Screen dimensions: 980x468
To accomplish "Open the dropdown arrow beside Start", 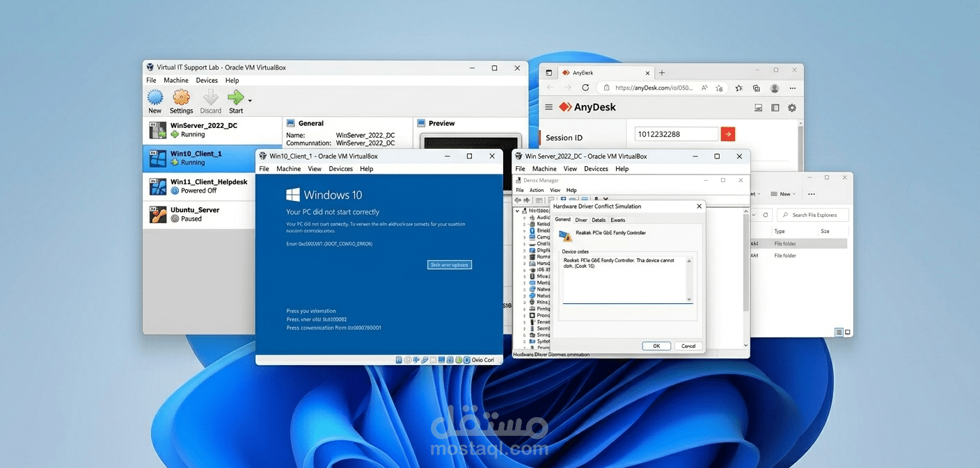I will pyautogui.click(x=250, y=101).
